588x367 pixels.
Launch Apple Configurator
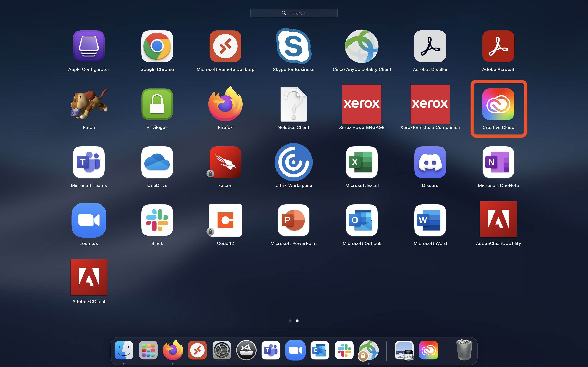[x=89, y=46]
